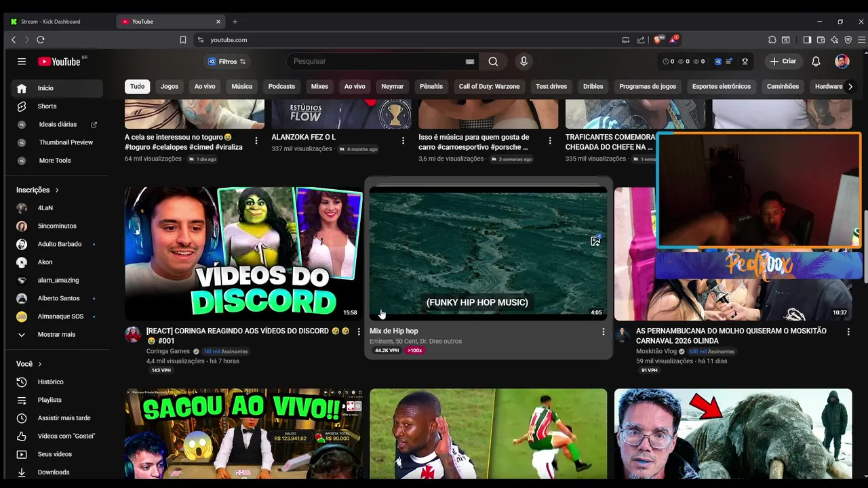Go back to previous page
This screenshot has height=488, width=868.
click(14, 40)
